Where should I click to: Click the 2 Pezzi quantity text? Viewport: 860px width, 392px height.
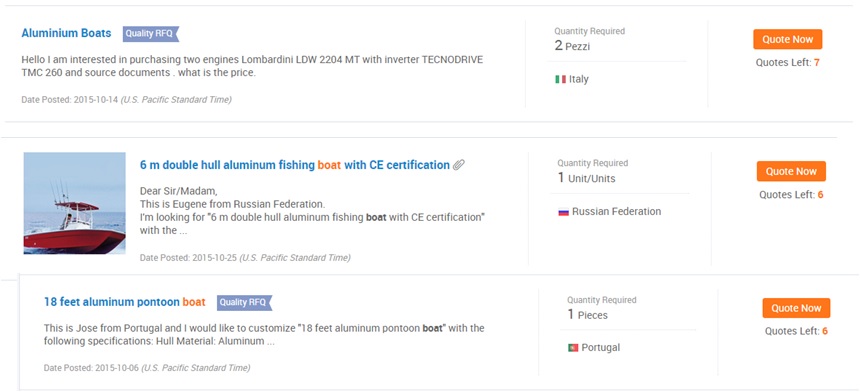(572, 46)
